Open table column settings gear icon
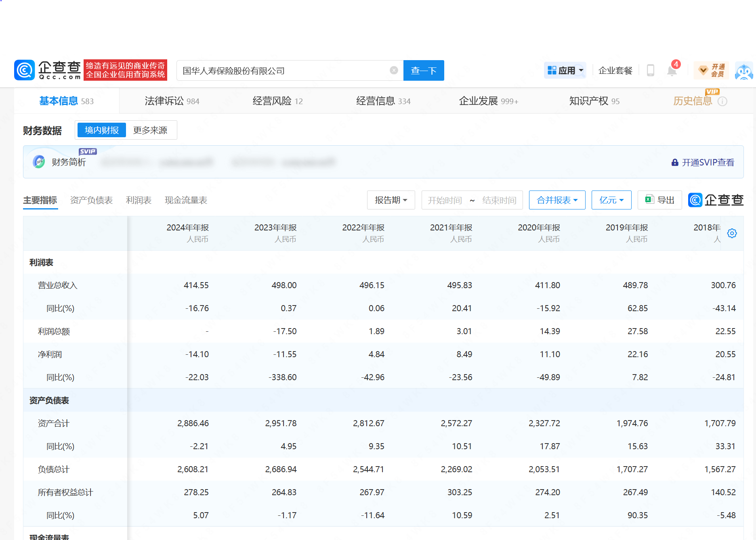The height and width of the screenshot is (540, 756). pos(732,233)
